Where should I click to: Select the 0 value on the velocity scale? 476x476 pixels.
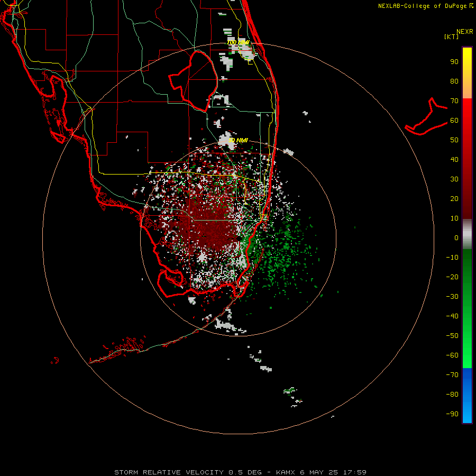tap(456, 238)
